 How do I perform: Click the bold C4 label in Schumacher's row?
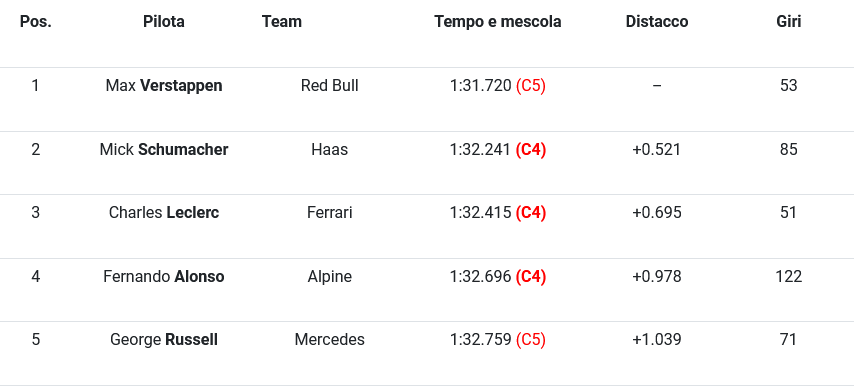coord(531,150)
